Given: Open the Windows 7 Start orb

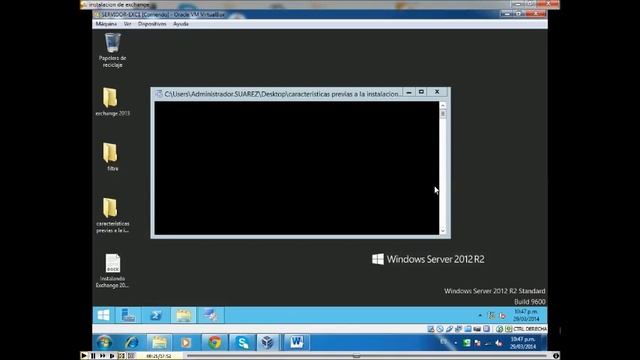Looking at the screenshot, I should (x=104, y=342).
